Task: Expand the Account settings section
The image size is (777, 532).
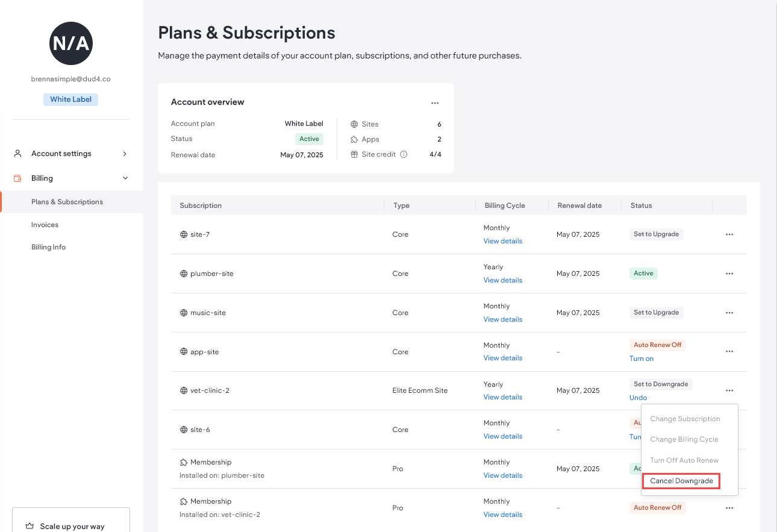Action: (x=125, y=153)
